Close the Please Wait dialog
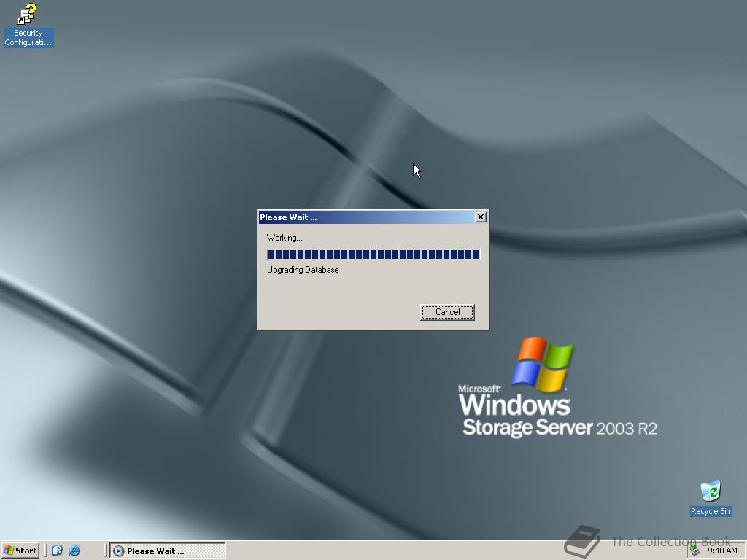The width and height of the screenshot is (747, 560). click(x=480, y=217)
